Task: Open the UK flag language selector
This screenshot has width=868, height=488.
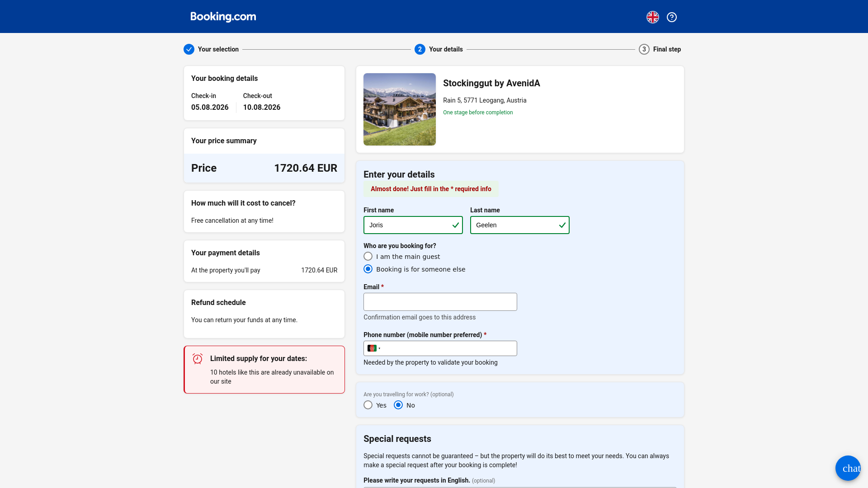Action: point(652,17)
